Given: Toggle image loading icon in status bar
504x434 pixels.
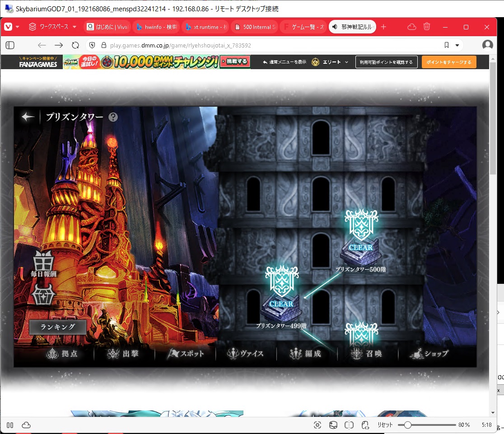Looking at the screenshot, I should tap(333, 425).
